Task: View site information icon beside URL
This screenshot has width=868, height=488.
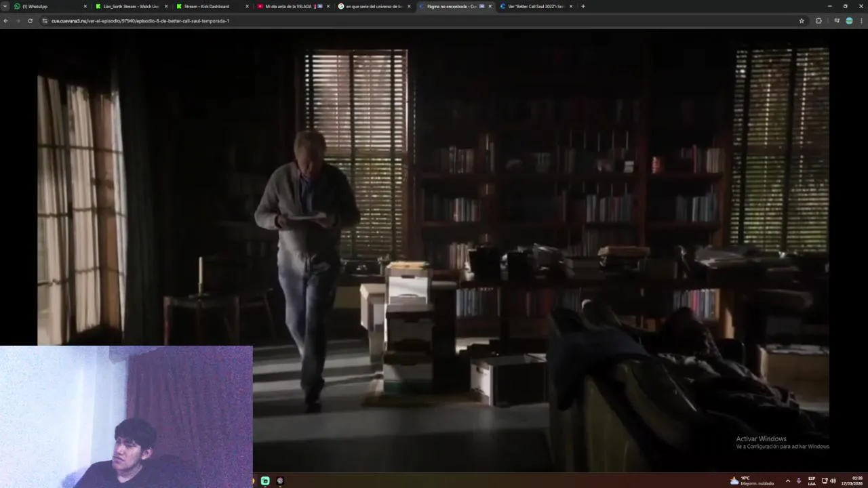Action: tap(45, 20)
